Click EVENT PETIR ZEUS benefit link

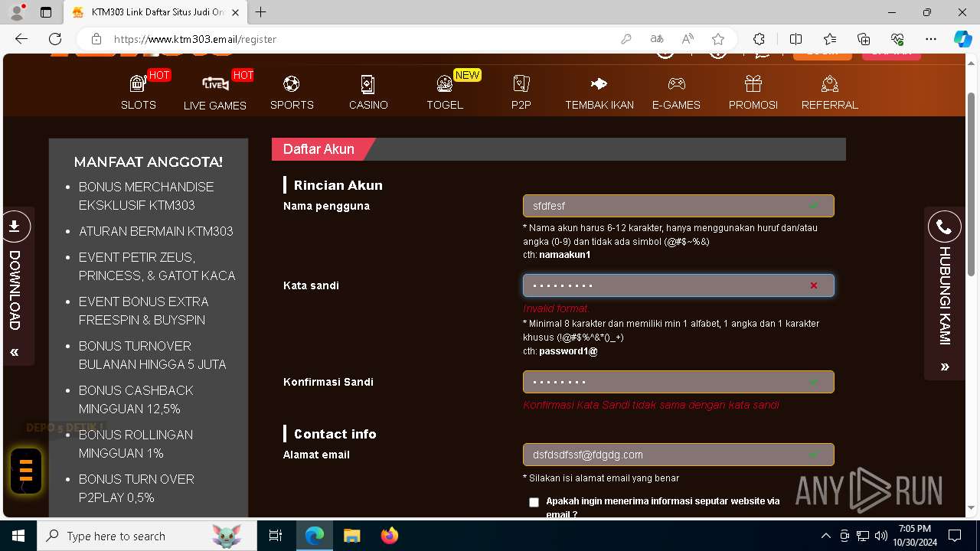click(157, 266)
